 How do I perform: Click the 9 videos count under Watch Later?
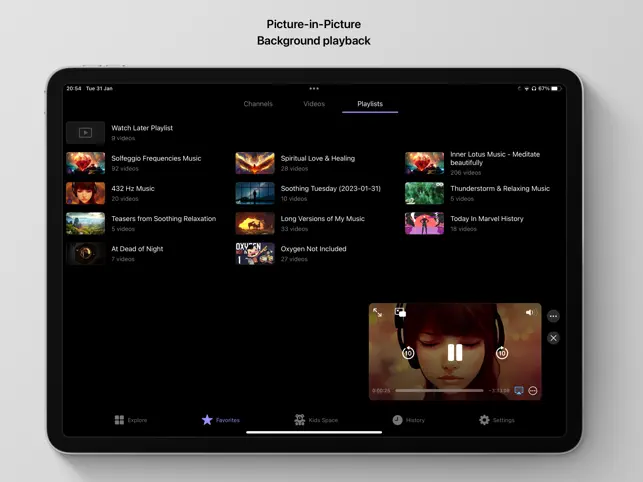click(123, 138)
